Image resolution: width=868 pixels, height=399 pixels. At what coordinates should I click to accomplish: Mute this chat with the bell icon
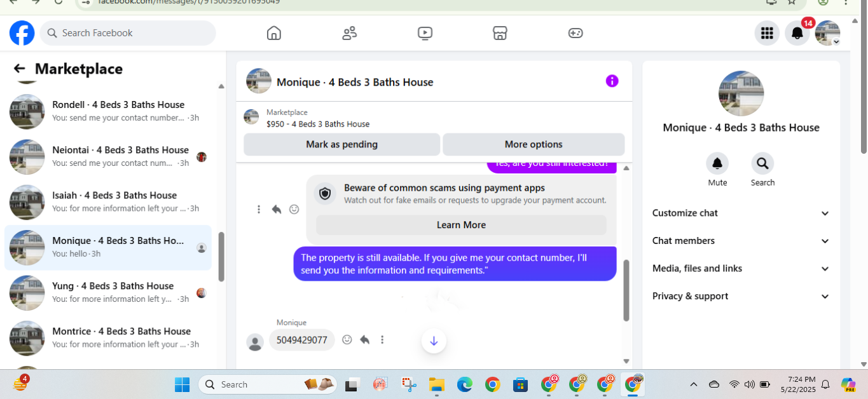(717, 164)
